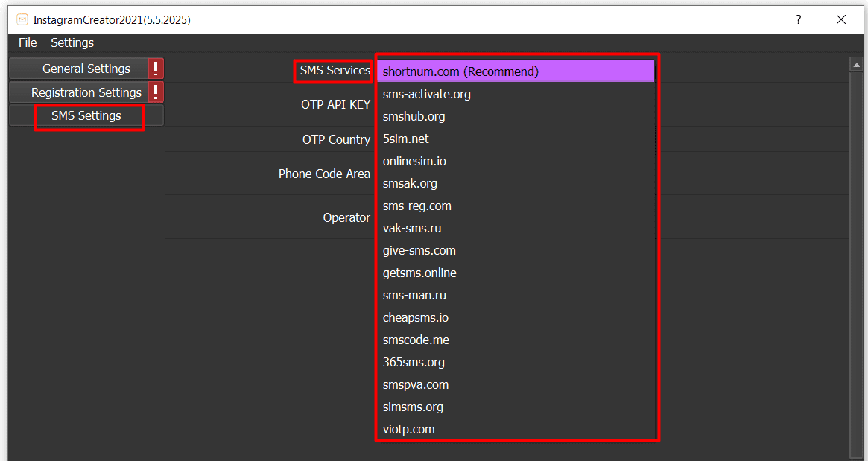
Task: Choose simsms.org entry
Action: [x=516, y=407]
